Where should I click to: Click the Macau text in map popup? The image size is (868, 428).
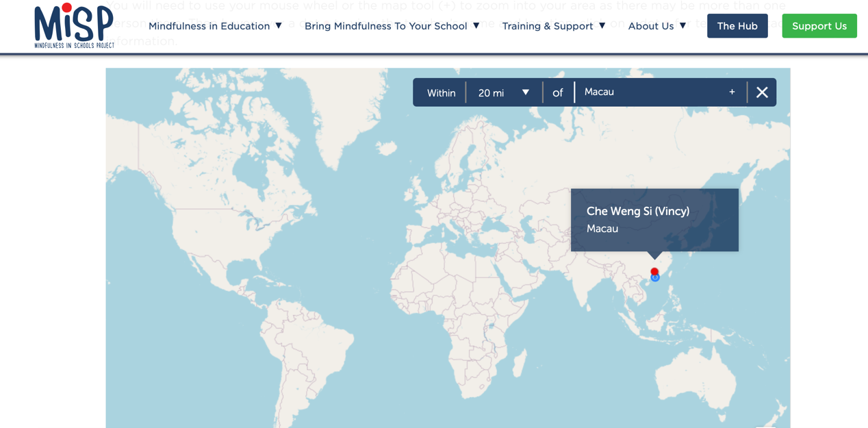tap(602, 229)
